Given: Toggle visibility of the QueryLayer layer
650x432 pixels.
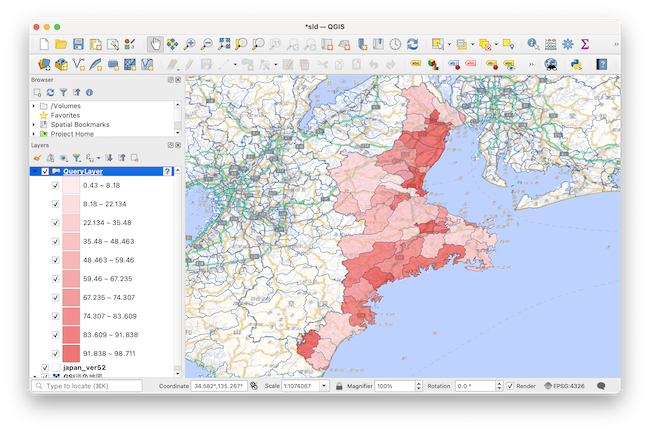Looking at the screenshot, I should point(45,171).
